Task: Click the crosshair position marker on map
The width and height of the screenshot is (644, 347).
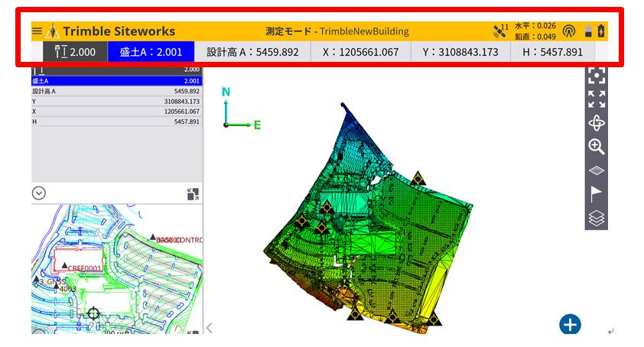Action: [93, 313]
